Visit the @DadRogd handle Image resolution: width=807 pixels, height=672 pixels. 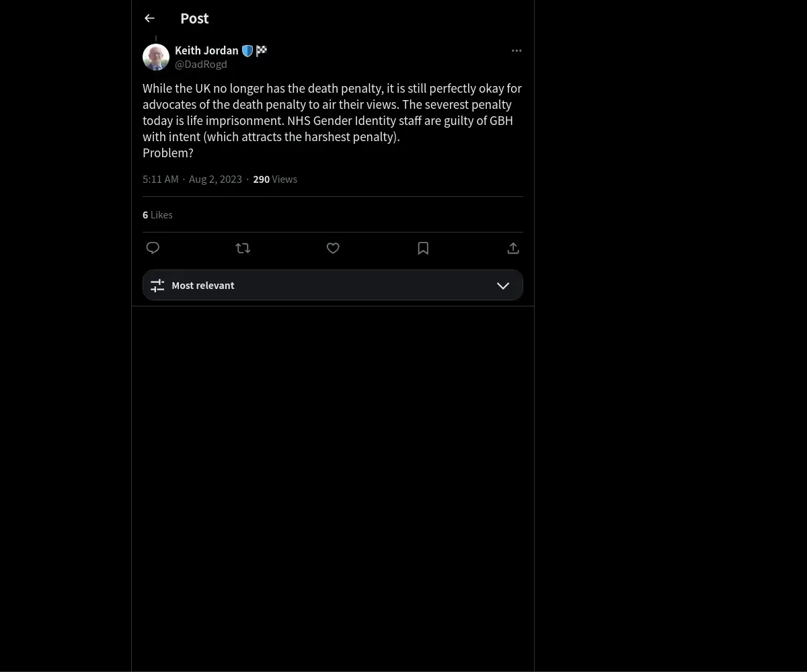pos(201,65)
